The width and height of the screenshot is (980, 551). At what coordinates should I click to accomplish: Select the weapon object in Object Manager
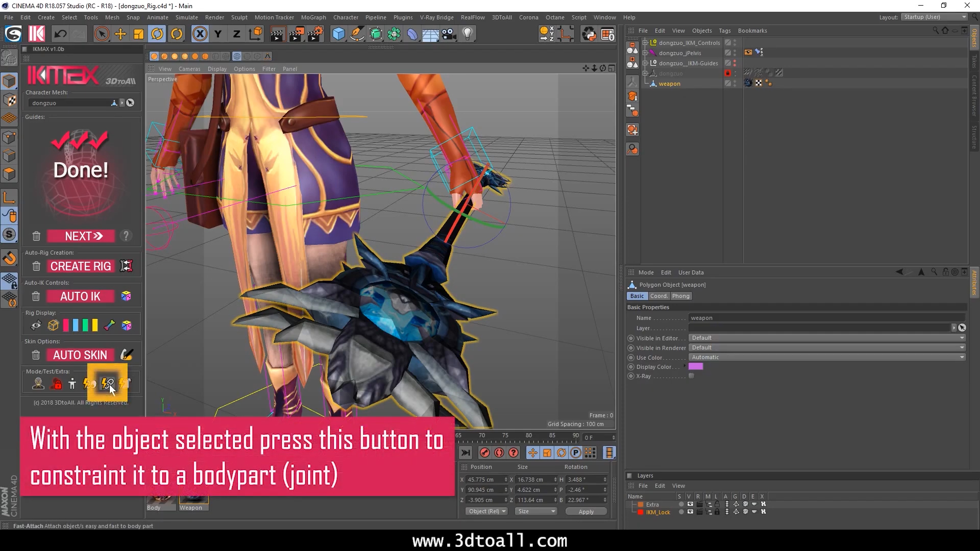tap(669, 84)
